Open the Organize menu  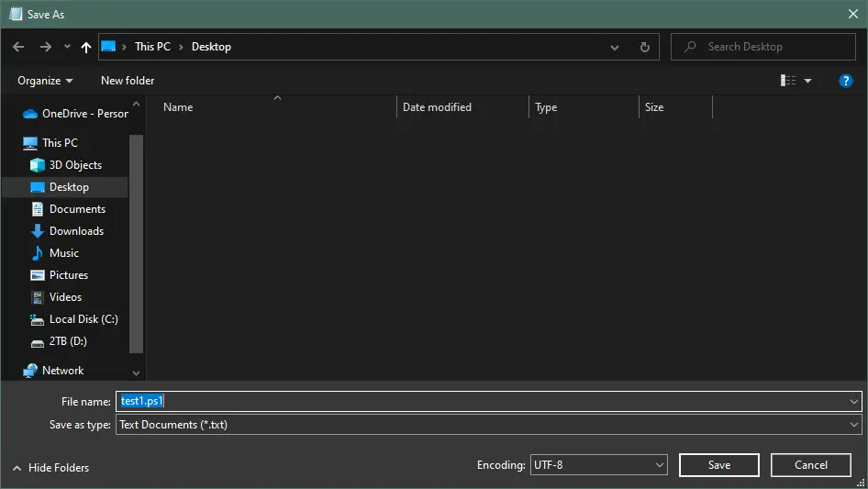click(x=45, y=81)
